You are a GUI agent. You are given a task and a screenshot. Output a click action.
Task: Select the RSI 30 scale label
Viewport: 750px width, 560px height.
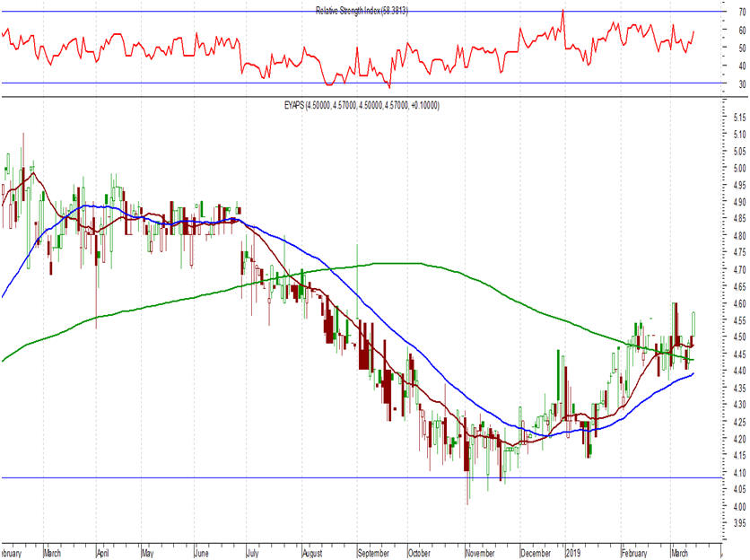point(742,84)
